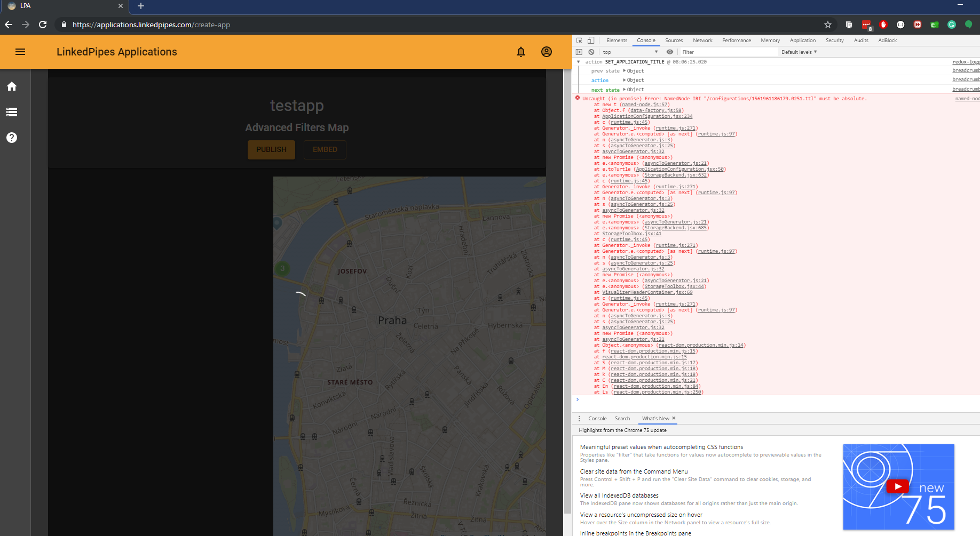Open the user account profile icon
The image size is (980, 536).
tap(547, 52)
